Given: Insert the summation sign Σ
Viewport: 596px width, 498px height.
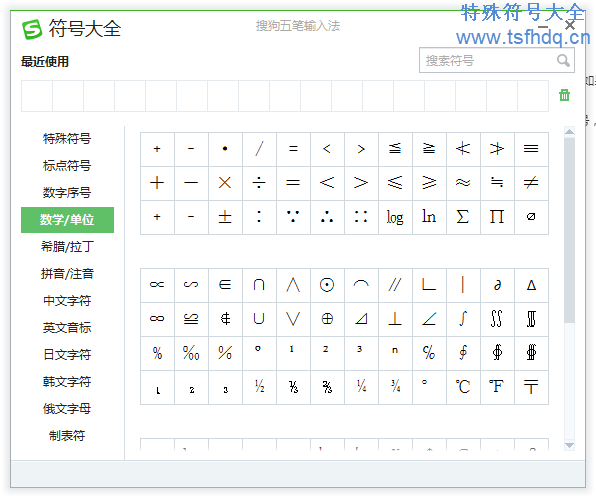Looking at the screenshot, I should pyautogui.click(x=463, y=217).
